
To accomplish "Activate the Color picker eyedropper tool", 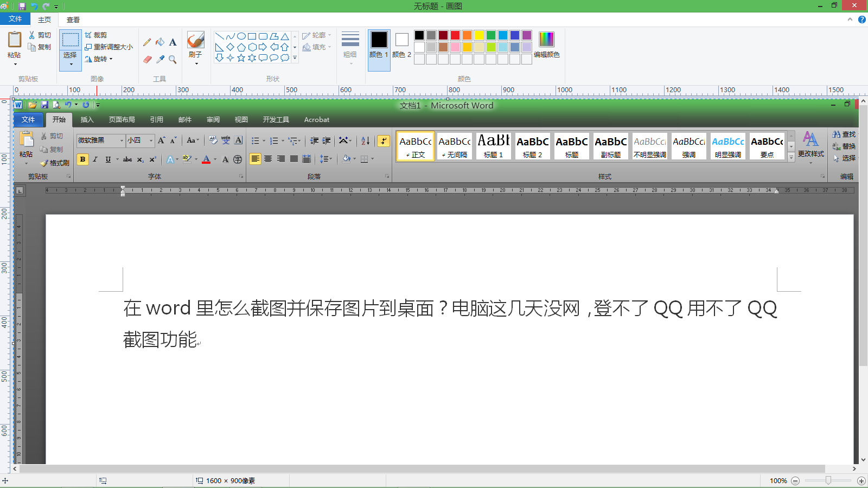I will point(160,59).
